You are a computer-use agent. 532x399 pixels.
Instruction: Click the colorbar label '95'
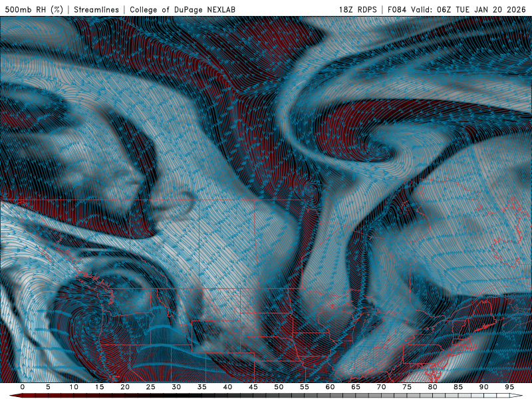509,387
